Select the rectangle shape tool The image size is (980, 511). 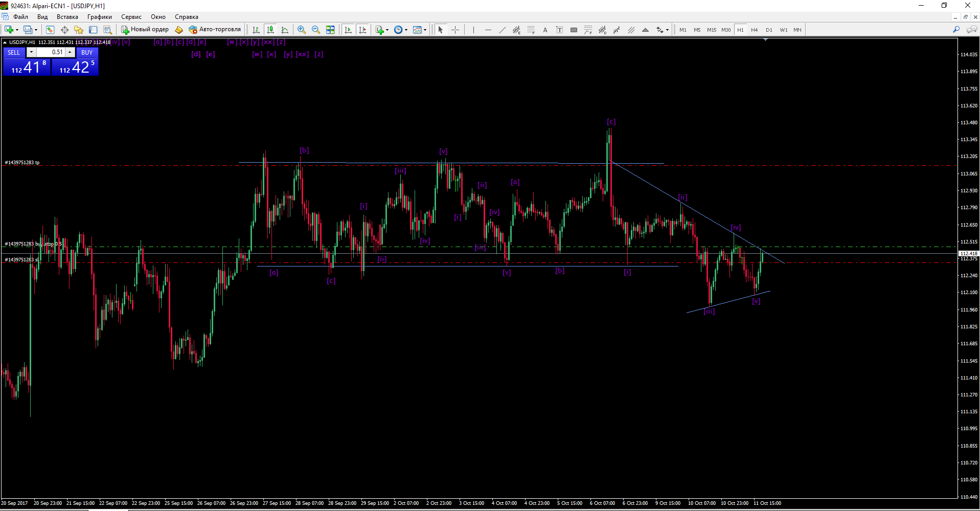(x=574, y=30)
